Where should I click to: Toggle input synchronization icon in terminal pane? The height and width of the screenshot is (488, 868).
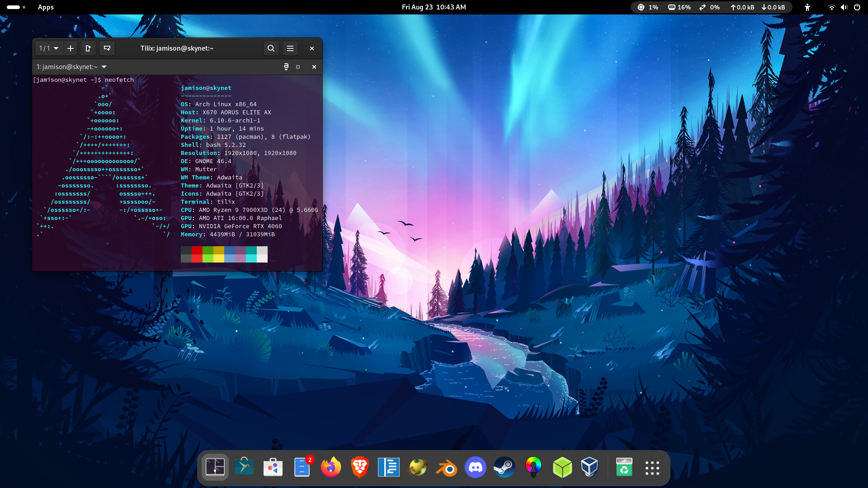pos(286,67)
